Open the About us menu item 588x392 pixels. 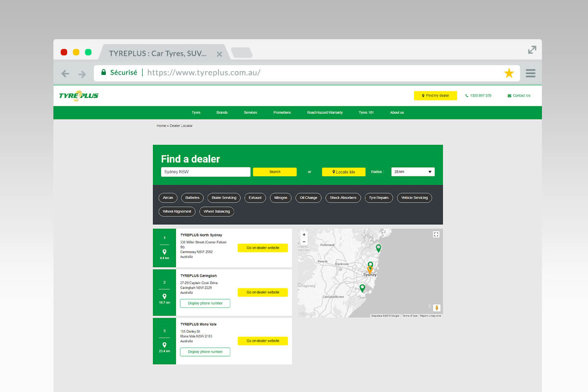397,113
